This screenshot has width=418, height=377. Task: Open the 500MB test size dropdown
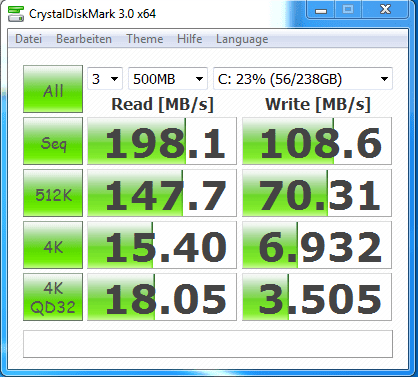coord(168,79)
